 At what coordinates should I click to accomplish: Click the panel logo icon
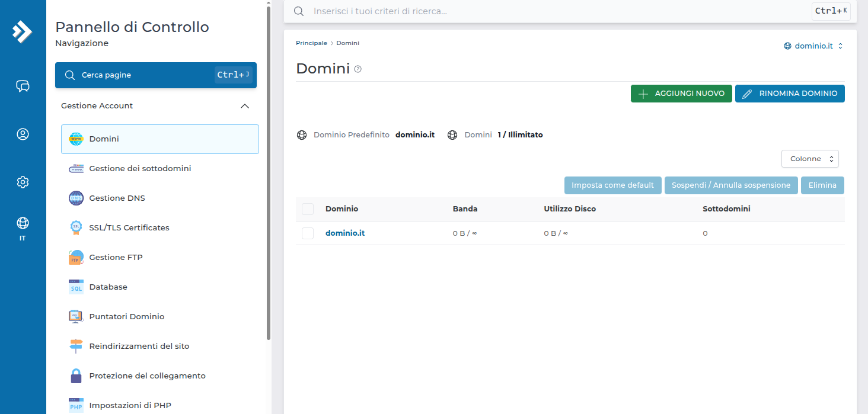coord(23,32)
